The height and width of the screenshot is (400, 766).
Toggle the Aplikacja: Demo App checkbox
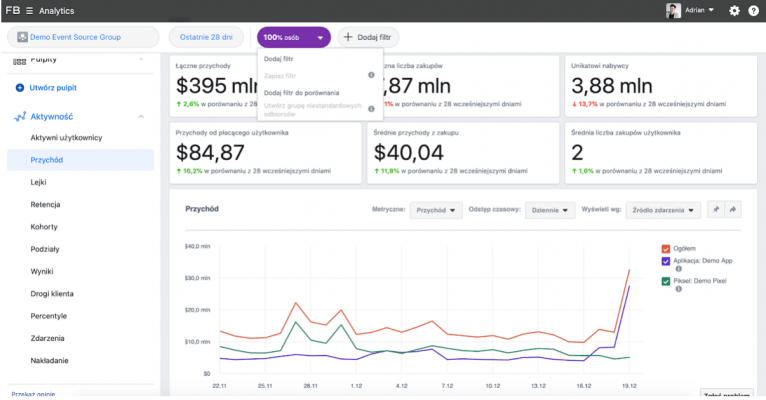click(666, 260)
